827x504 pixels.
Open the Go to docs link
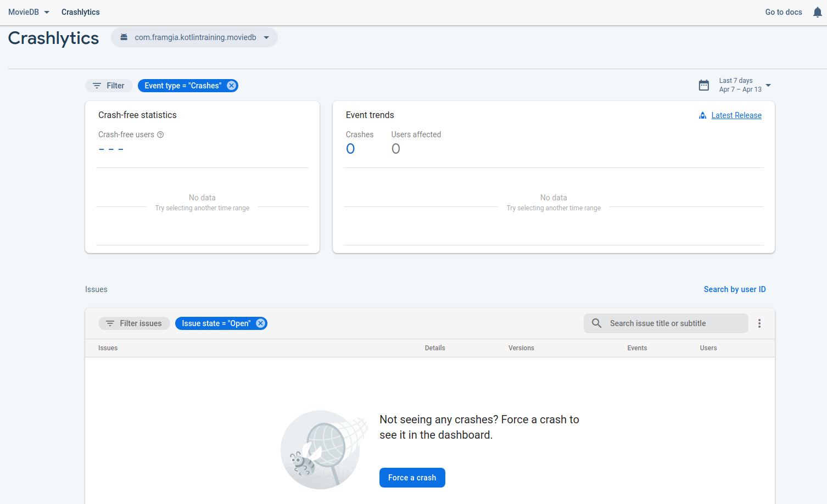pos(784,12)
